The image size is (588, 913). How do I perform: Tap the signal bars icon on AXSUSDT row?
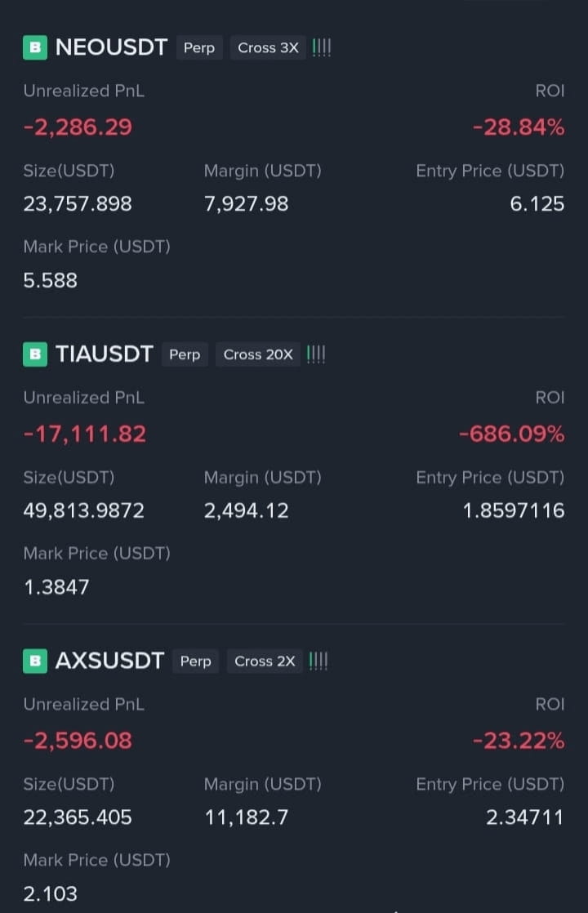318,661
